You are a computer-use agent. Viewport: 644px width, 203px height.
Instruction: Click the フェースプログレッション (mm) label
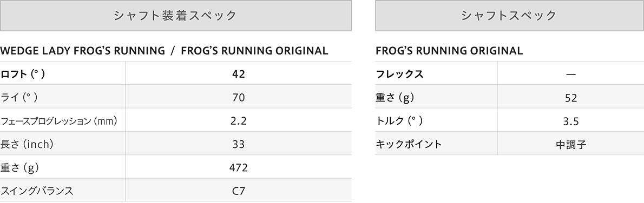(x=59, y=121)
